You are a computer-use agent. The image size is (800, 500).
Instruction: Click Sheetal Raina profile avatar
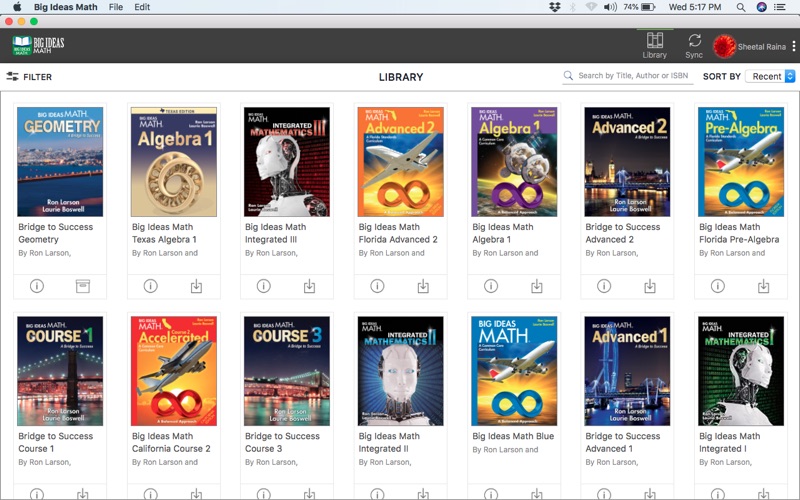click(x=724, y=46)
